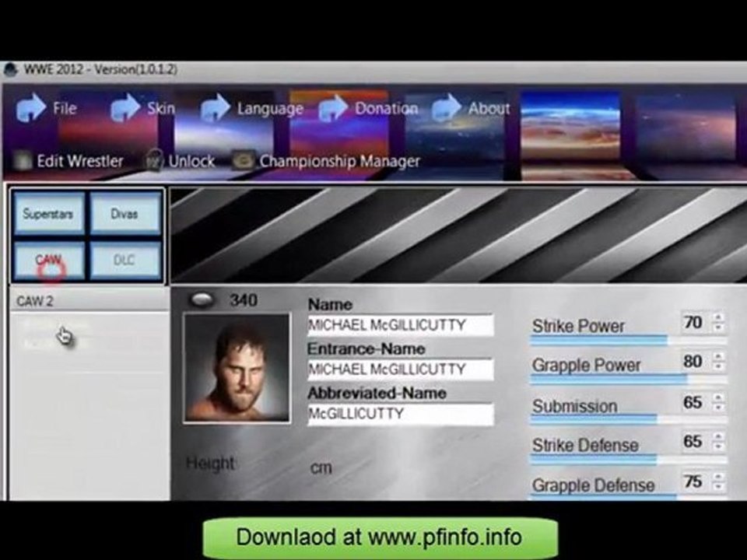The image size is (747, 560).
Task: Open the File menu
Action: pyautogui.click(x=65, y=108)
